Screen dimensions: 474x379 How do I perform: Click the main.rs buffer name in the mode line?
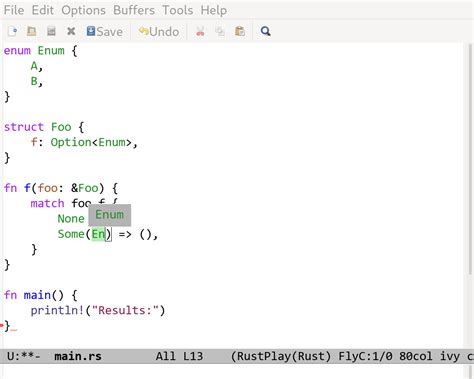coord(78,356)
